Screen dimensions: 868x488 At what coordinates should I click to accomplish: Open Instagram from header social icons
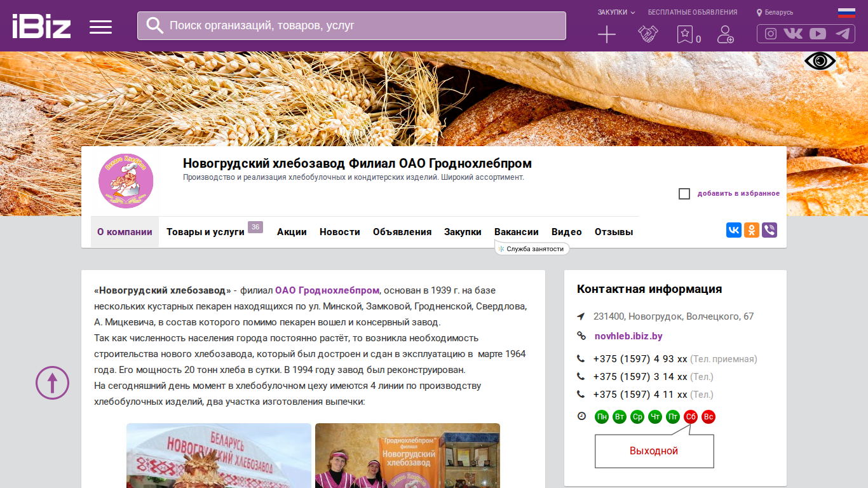pos(771,34)
